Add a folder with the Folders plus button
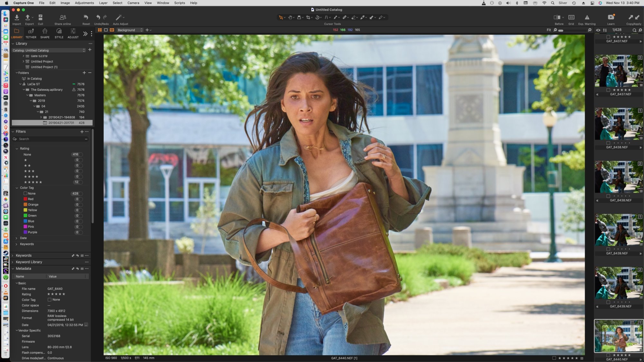The image size is (644, 362). click(84, 73)
